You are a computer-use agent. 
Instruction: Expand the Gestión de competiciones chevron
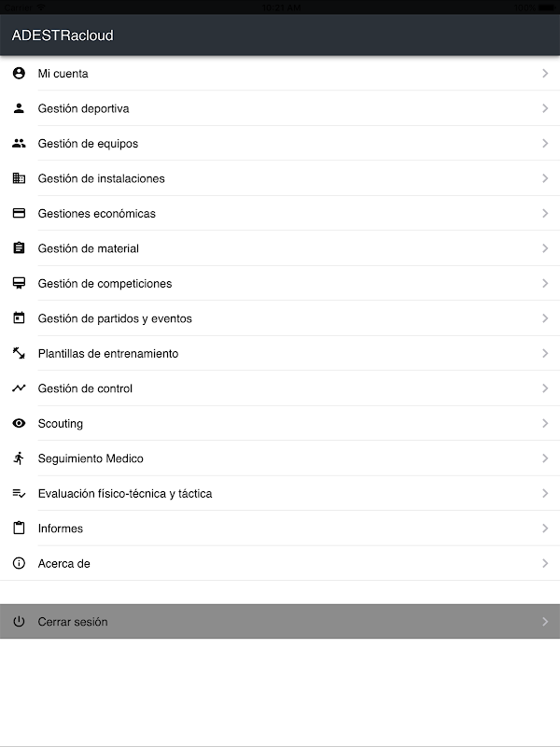coord(545,284)
